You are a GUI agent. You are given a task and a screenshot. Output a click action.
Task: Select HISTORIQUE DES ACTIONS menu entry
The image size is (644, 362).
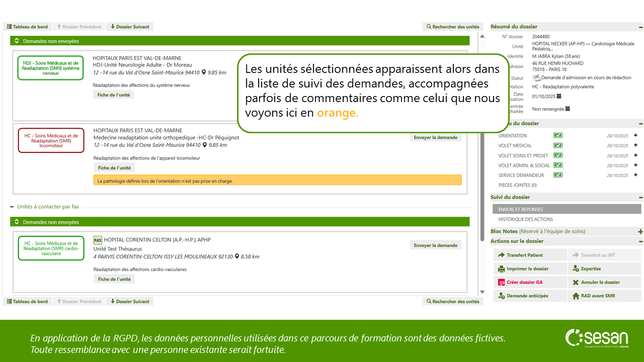click(x=525, y=219)
